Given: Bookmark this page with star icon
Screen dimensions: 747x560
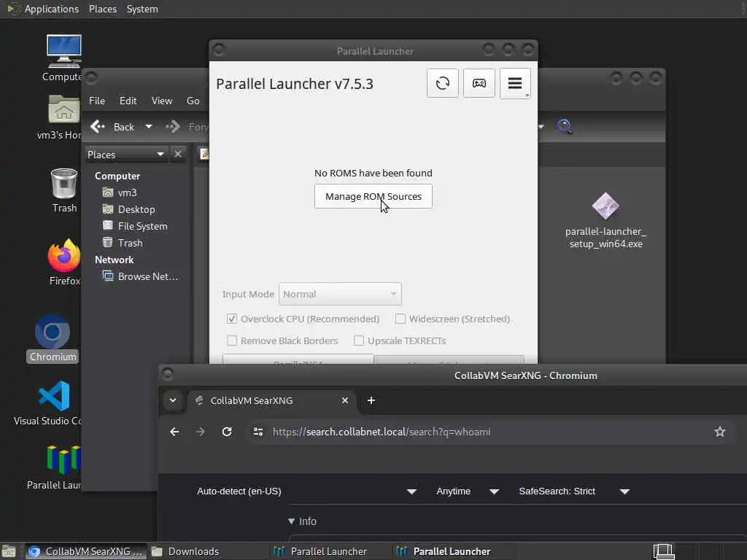Looking at the screenshot, I should pyautogui.click(x=719, y=432).
